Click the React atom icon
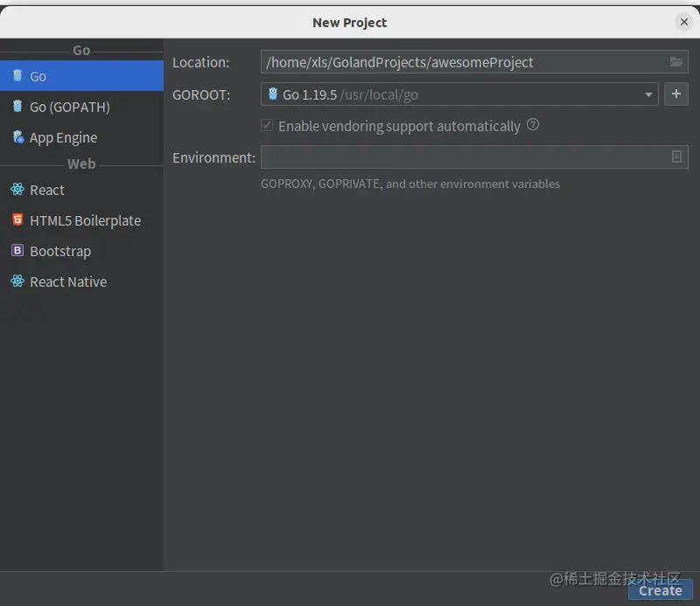This screenshot has height=606, width=700. tap(17, 189)
